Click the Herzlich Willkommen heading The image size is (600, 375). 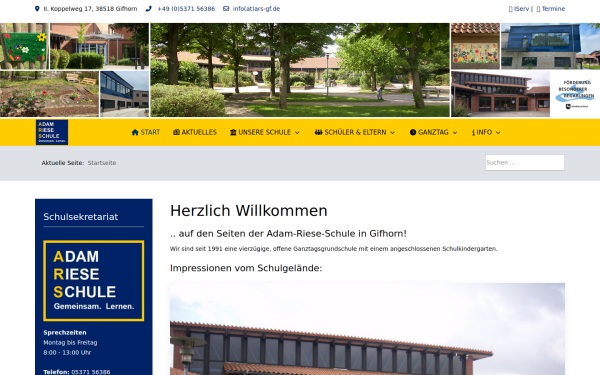(249, 211)
